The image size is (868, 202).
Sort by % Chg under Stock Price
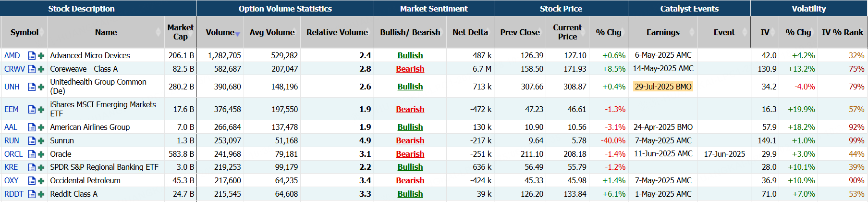click(x=609, y=32)
